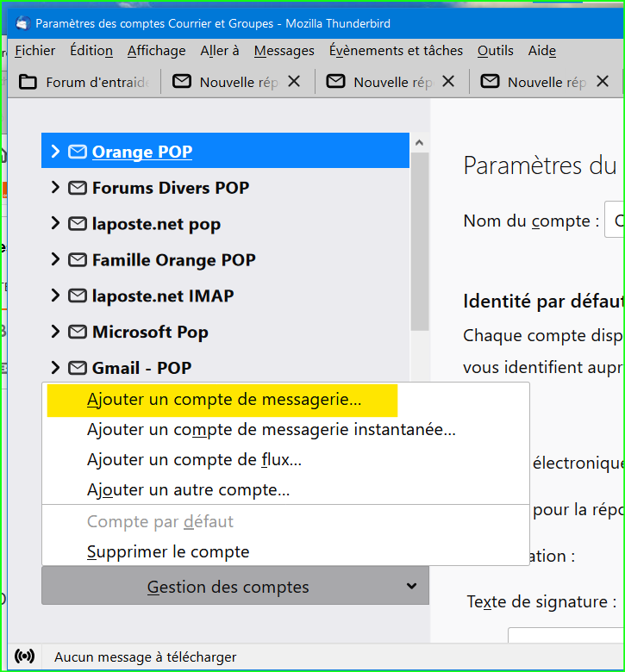Open the Évènements et tâches menu
The image size is (625, 672).
coord(396,51)
